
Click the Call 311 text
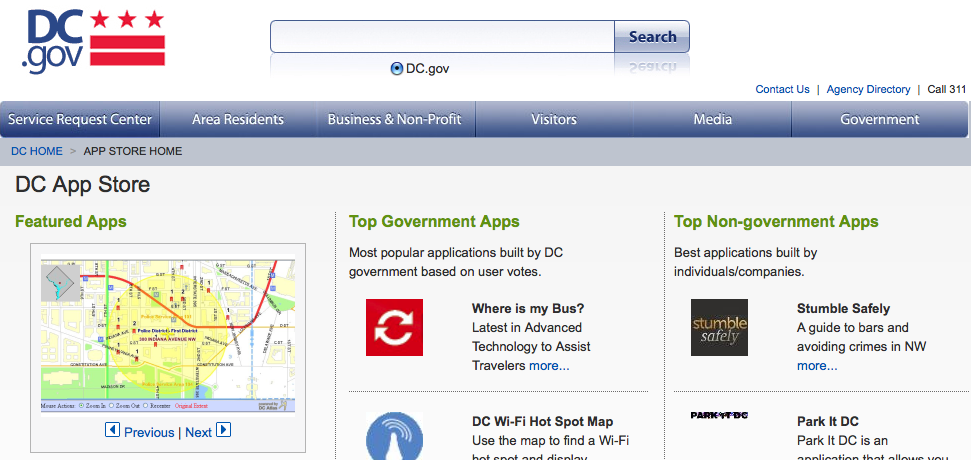[947, 89]
